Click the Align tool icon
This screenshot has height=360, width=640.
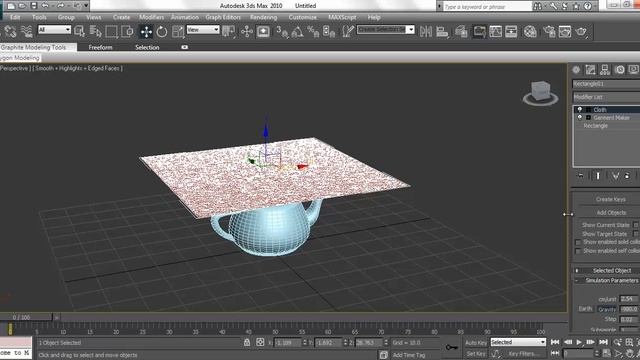(x=442, y=31)
